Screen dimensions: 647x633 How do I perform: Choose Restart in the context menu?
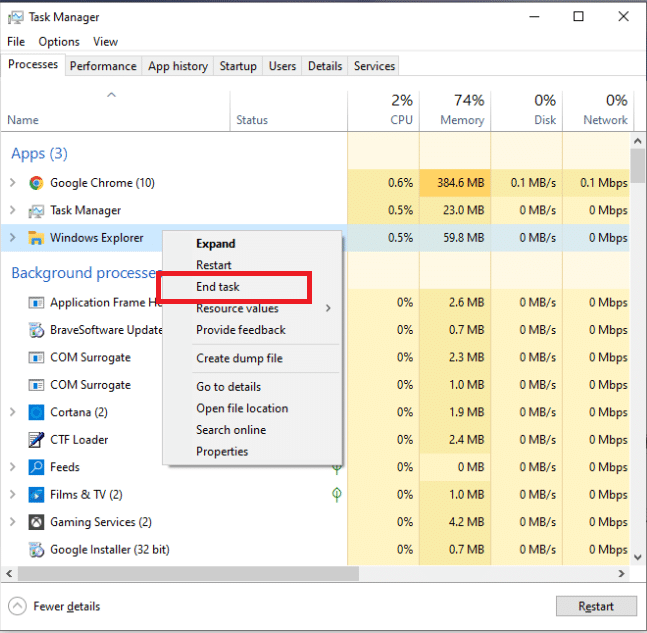(252, 265)
